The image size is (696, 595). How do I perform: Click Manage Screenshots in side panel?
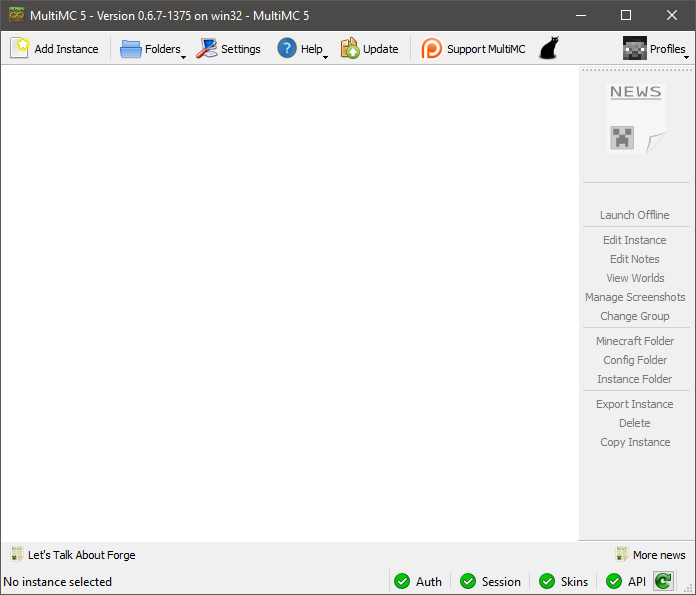point(635,297)
